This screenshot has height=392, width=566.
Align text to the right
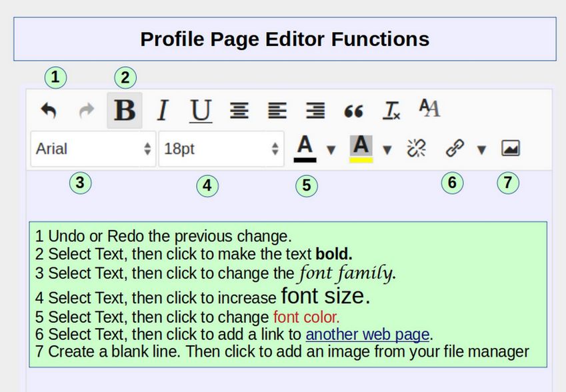(315, 111)
